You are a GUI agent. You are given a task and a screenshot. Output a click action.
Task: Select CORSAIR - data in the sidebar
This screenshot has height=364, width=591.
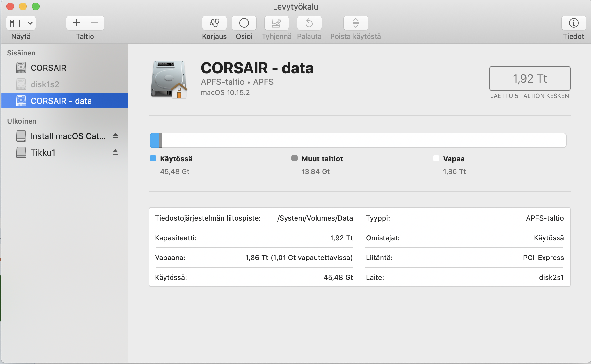coord(64,101)
